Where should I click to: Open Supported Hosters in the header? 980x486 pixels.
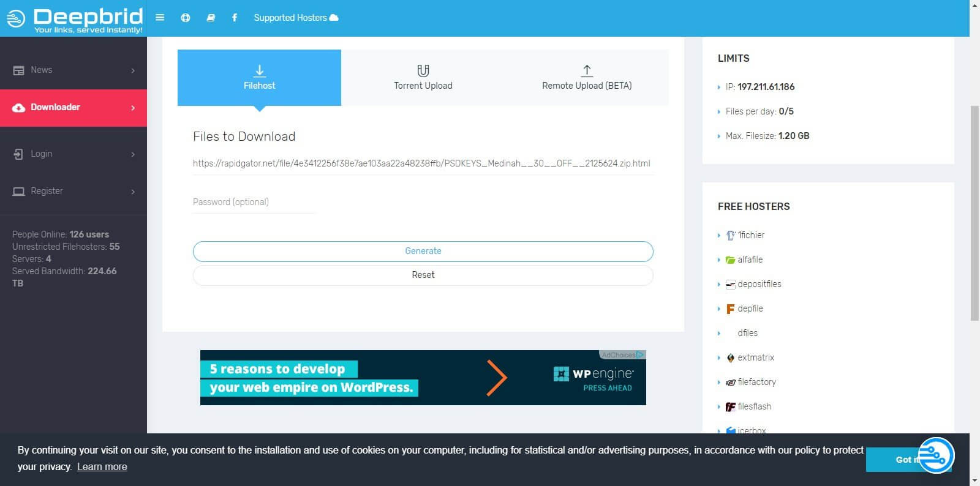pos(296,18)
